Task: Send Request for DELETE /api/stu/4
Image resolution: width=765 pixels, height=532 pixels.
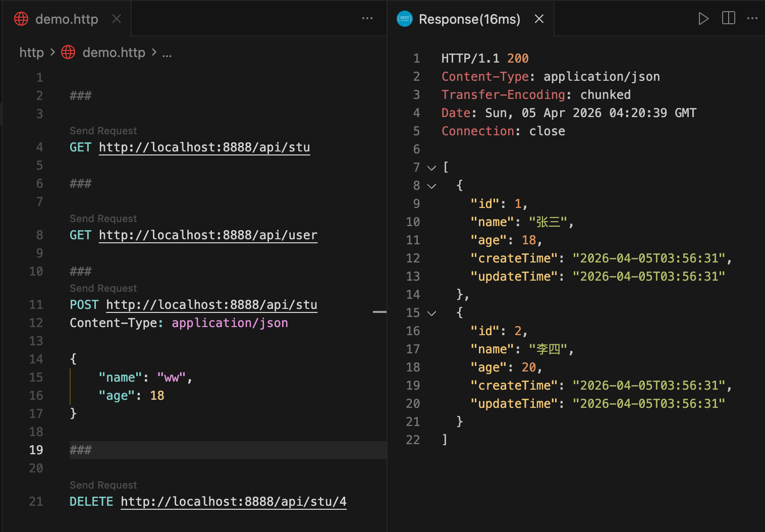Action: click(x=103, y=485)
